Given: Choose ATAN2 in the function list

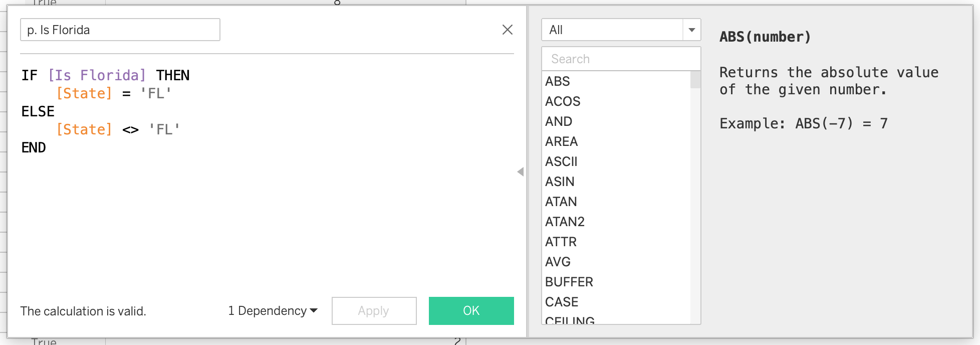Looking at the screenshot, I should tap(565, 222).
